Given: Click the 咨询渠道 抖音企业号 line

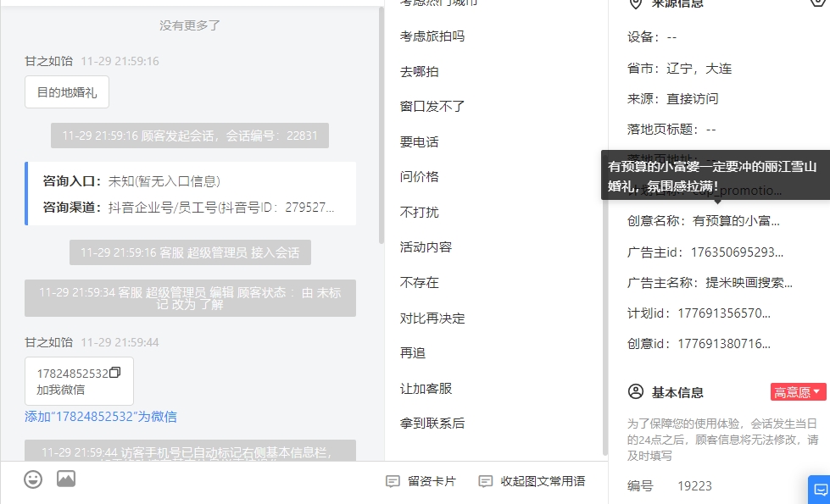Looking at the screenshot, I should [188, 208].
